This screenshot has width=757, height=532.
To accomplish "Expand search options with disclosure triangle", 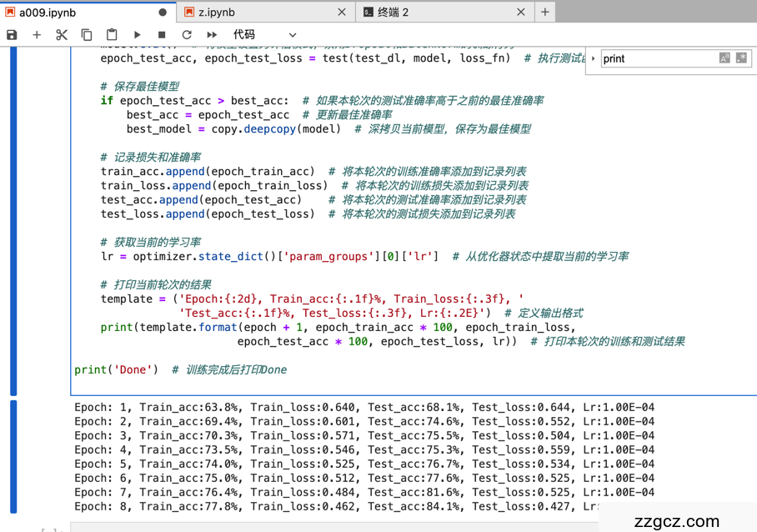I will [594, 58].
